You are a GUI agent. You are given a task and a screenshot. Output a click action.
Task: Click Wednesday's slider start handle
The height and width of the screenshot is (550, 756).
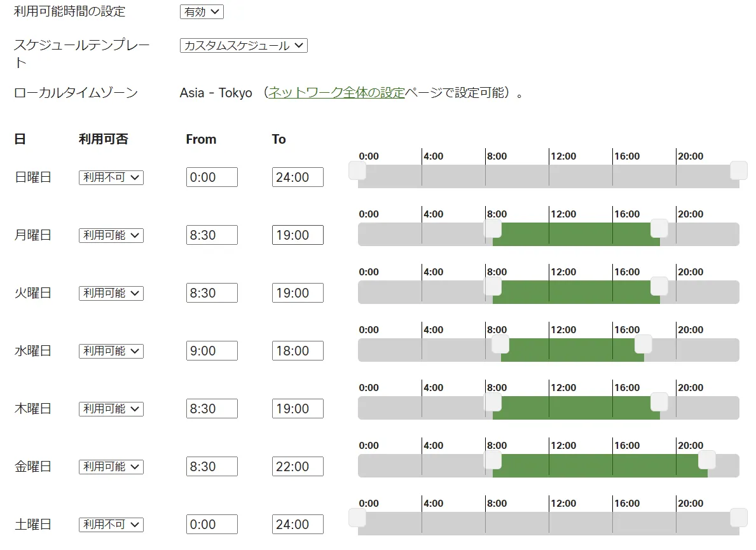click(500, 344)
